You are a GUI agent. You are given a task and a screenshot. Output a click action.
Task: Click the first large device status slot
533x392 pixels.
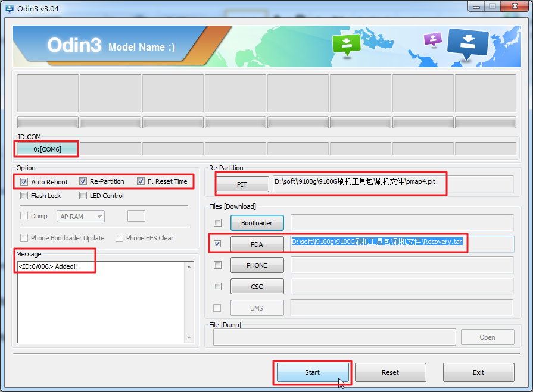pyautogui.click(x=48, y=93)
